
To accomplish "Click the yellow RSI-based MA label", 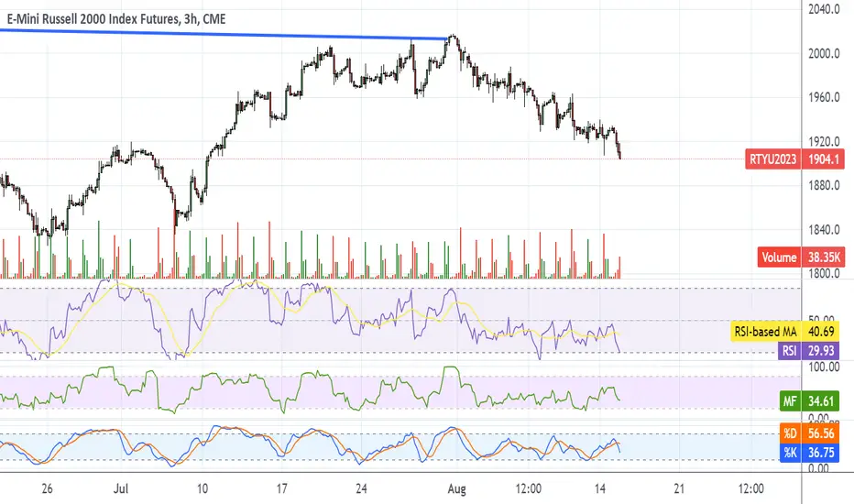I will coord(765,332).
